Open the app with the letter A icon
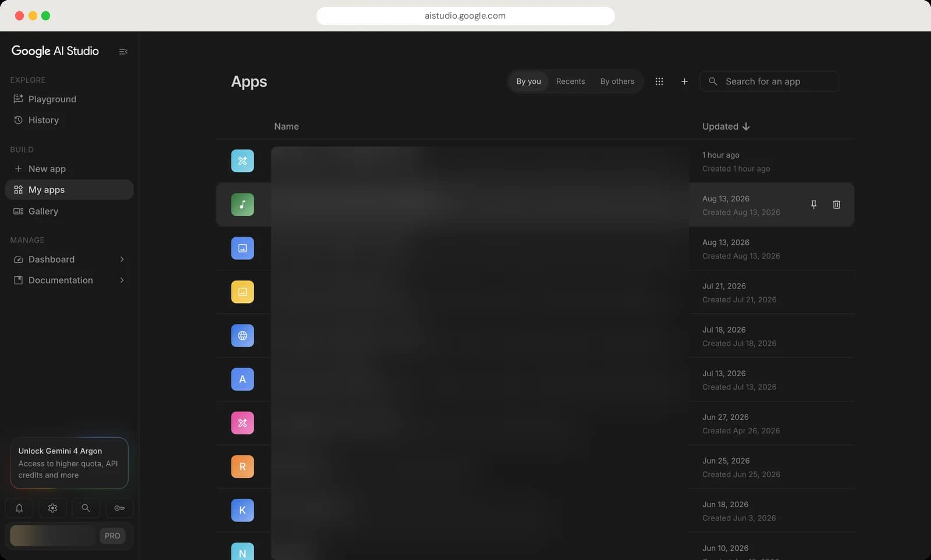This screenshot has width=931, height=560. [243, 379]
